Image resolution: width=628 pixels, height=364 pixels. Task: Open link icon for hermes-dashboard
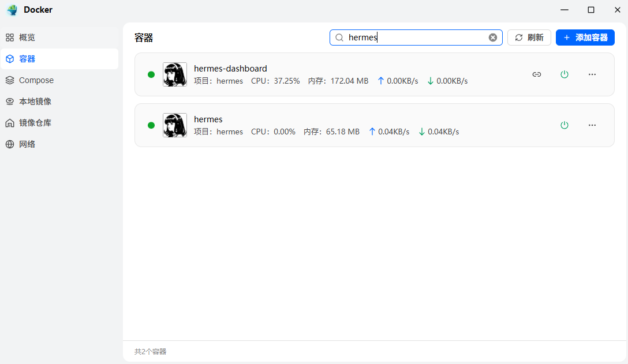(x=537, y=74)
